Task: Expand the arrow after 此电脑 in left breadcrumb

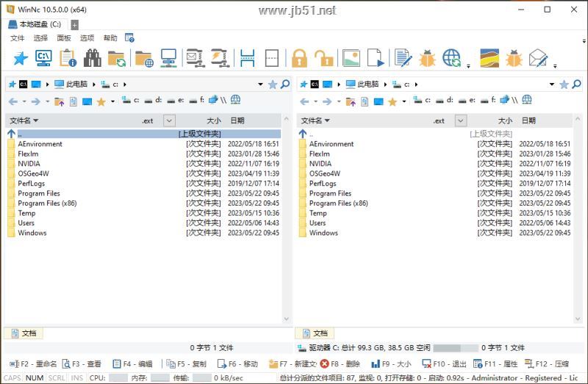Action: (x=94, y=84)
